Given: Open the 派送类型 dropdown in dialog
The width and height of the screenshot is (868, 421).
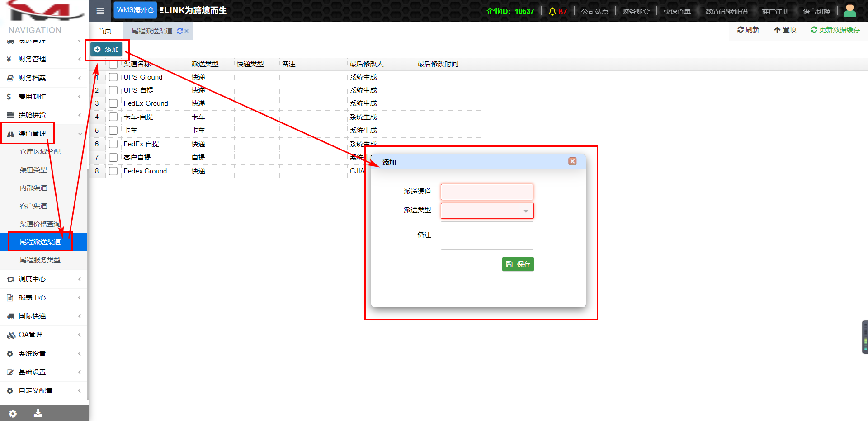Looking at the screenshot, I should tap(526, 211).
